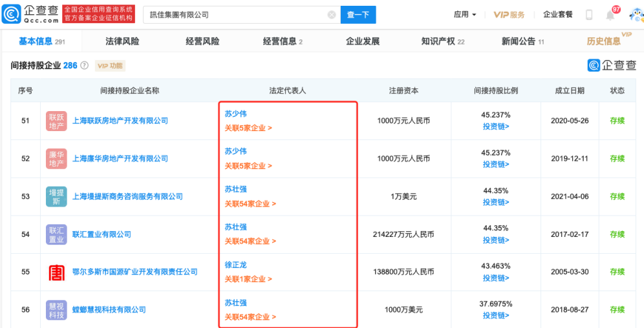This screenshot has width=644, height=328.
Task: Click the 286 indirect holdings count
Action: point(70,66)
